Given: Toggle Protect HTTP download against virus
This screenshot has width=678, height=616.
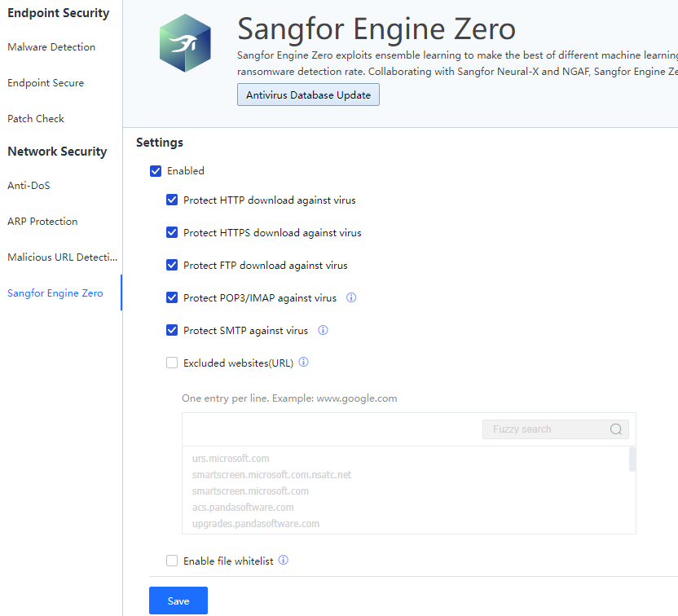Looking at the screenshot, I should click(x=172, y=200).
